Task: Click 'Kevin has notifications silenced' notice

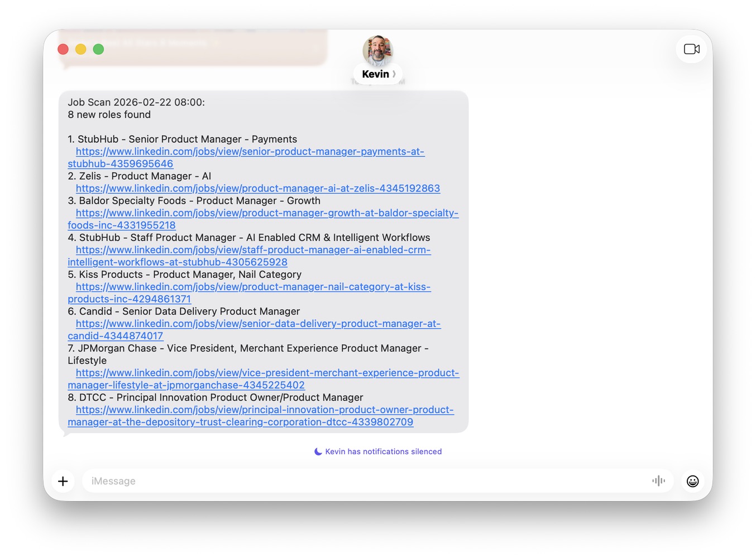Action: [383, 451]
